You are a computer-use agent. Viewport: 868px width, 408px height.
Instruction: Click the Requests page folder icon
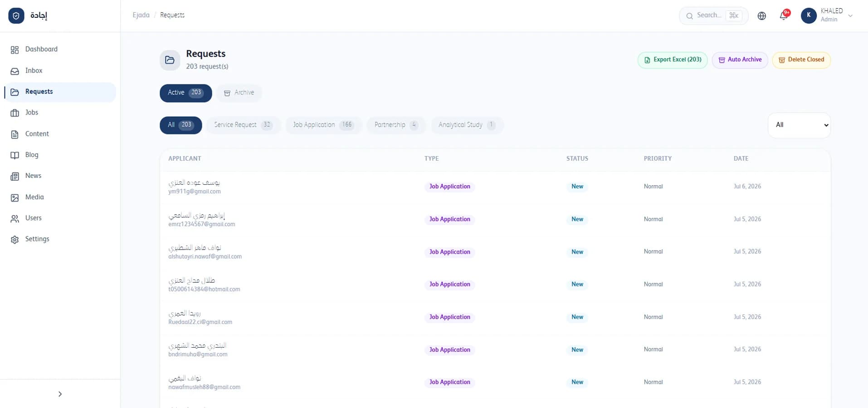170,60
